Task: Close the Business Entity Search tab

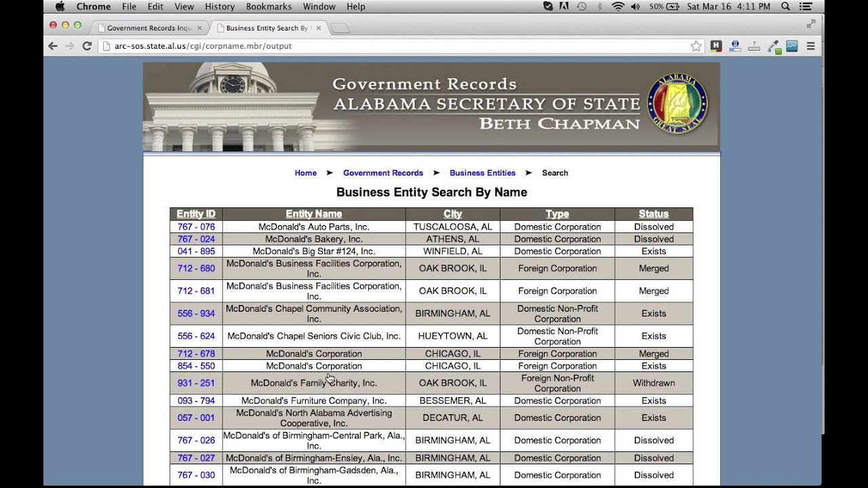Action: [319, 28]
